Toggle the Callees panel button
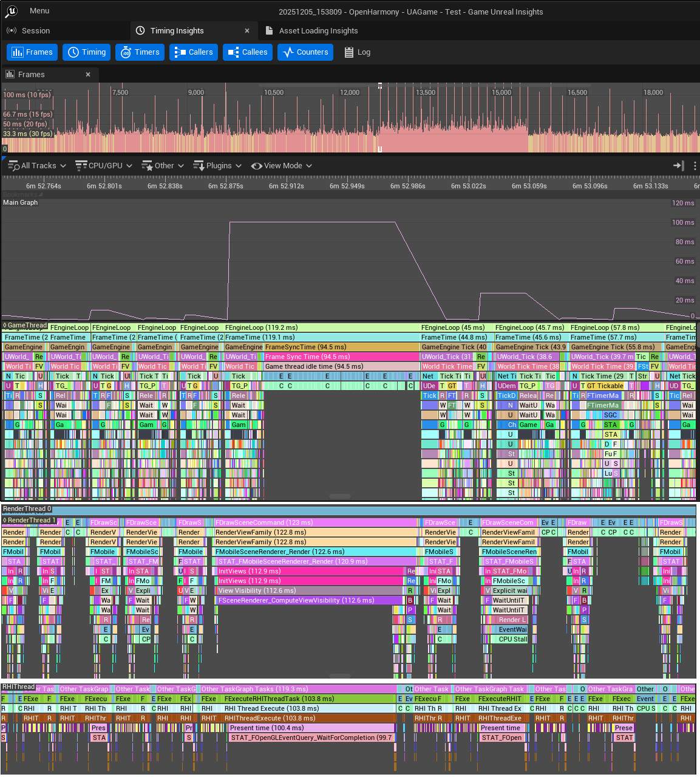Image resolution: width=700 pixels, height=777 pixels. pos(248,52)
